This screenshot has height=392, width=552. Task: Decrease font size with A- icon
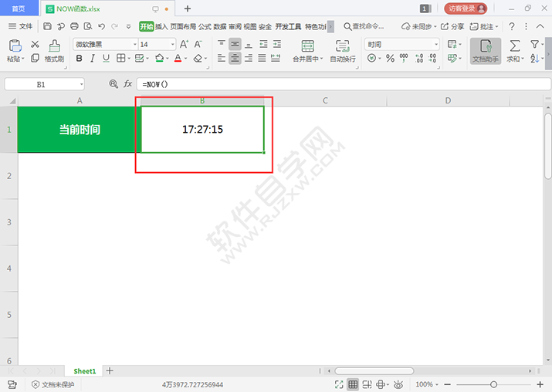pyautogui.click(x=198, y=44)
